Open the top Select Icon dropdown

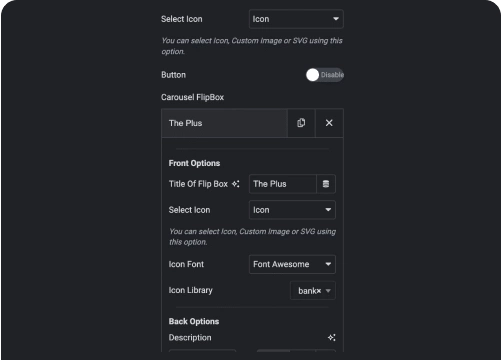296,19
